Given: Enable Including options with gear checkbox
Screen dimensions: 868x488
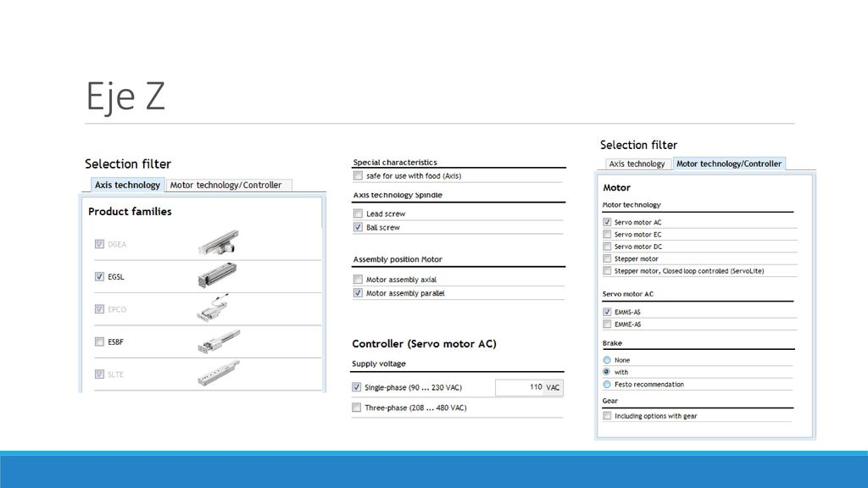Looking at the screenshot, I should 607,415.
